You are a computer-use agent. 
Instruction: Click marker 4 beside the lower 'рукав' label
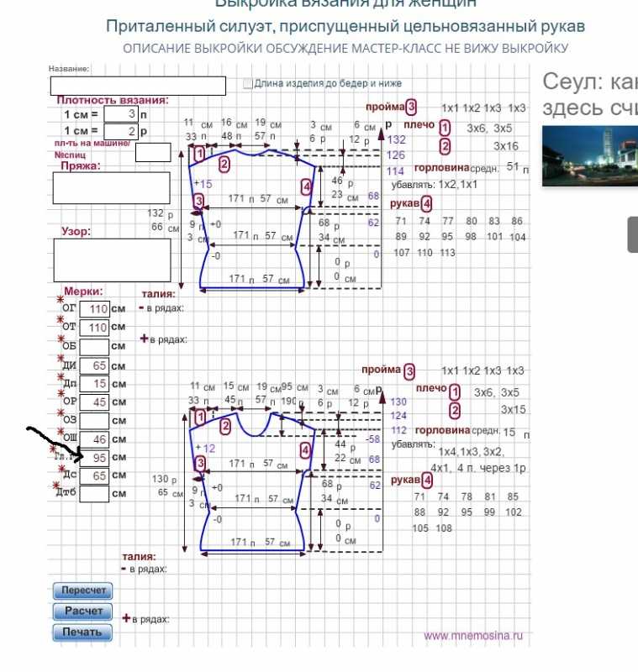pyautogui.click(x=427, y=480)
